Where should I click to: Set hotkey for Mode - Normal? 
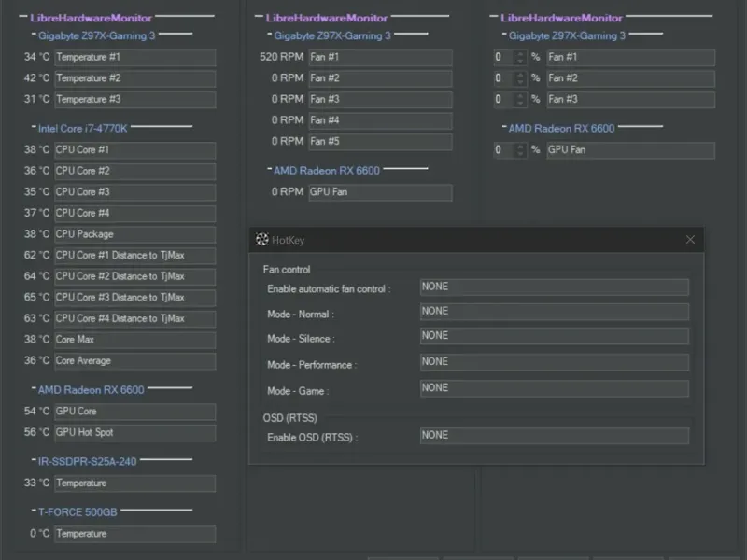(x=555, y=312)
